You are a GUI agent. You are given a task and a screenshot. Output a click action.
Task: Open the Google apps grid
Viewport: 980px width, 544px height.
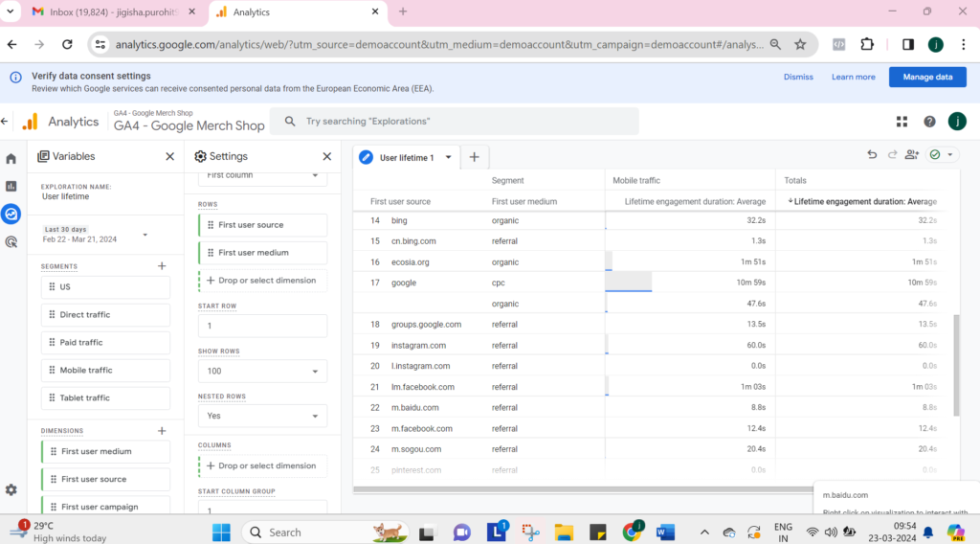click(902, 122)
